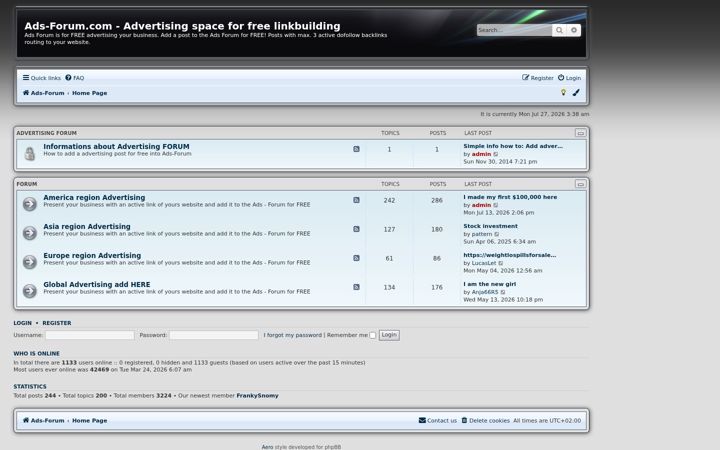
Task: Collapse the Forum category section
Action: pos(580,184)
